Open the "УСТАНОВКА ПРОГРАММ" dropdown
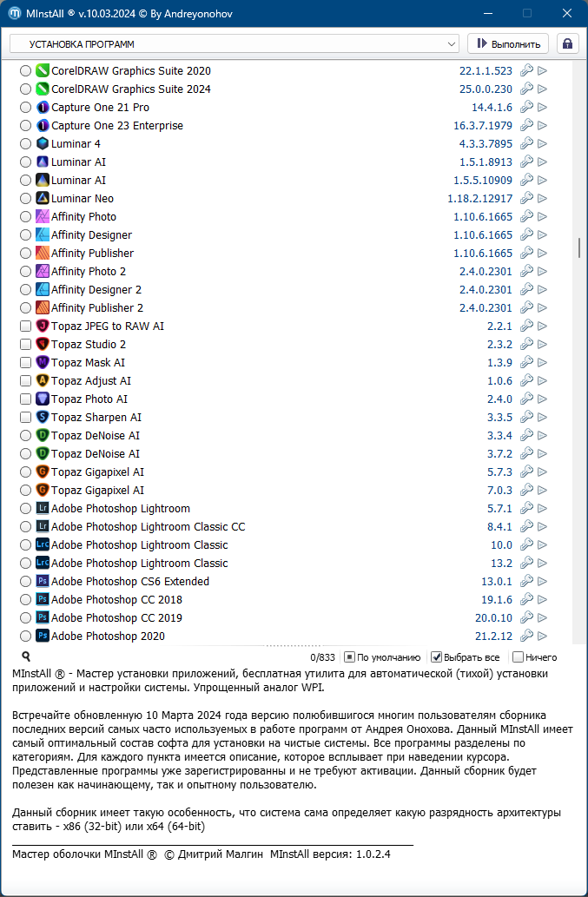Viewport: 588px width, 897px height. tap(235, 43)
